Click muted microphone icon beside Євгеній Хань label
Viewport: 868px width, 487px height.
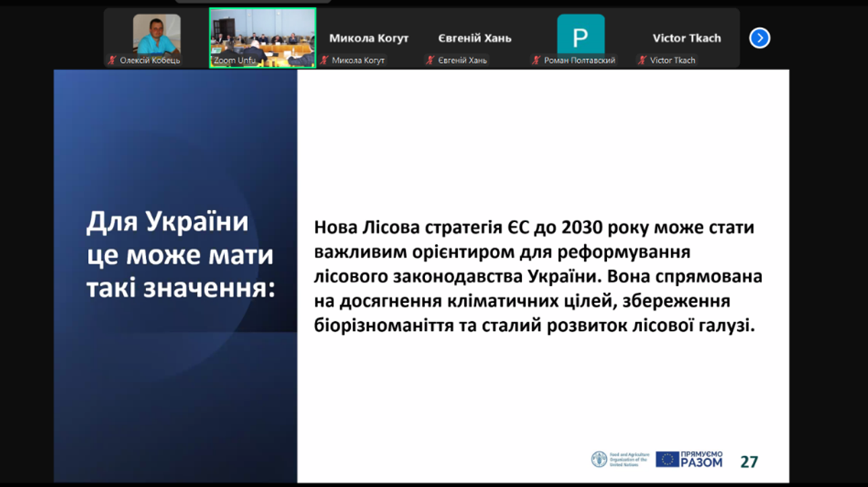431,60
